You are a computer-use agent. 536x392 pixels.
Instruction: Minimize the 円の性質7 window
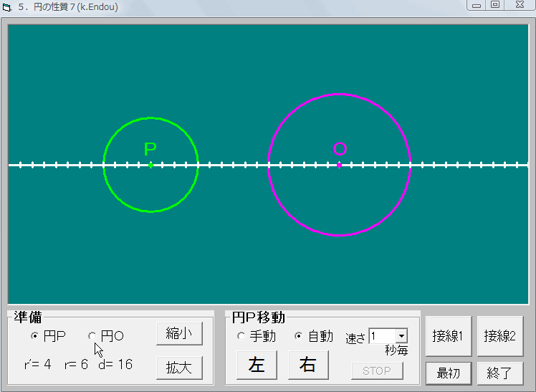(x=477, y=5)
